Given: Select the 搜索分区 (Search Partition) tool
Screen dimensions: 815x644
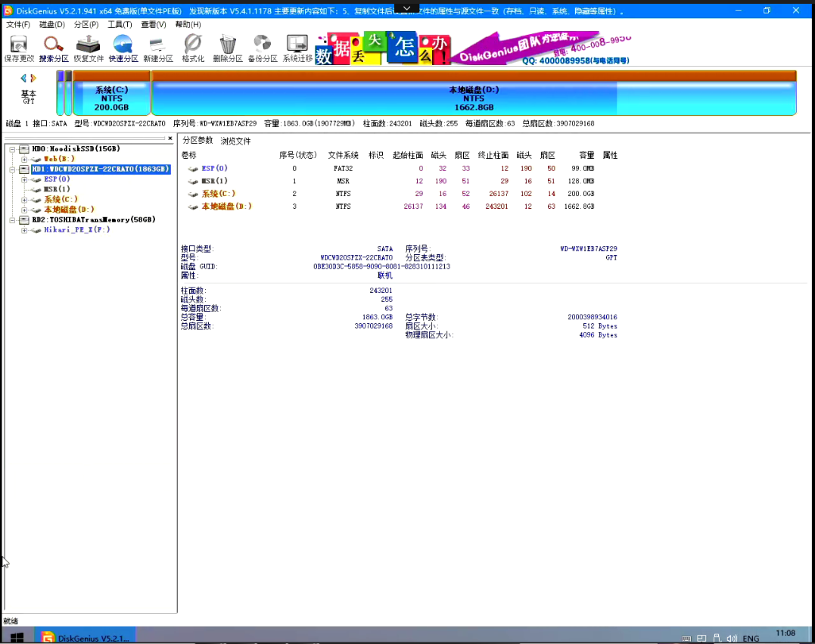Looking at the screenshot, I should pos(52,47).
